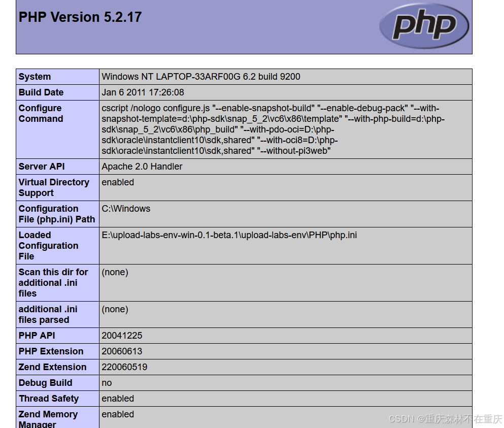Click 'Scan this dir for additional .ini files' label

pos(53,283)
